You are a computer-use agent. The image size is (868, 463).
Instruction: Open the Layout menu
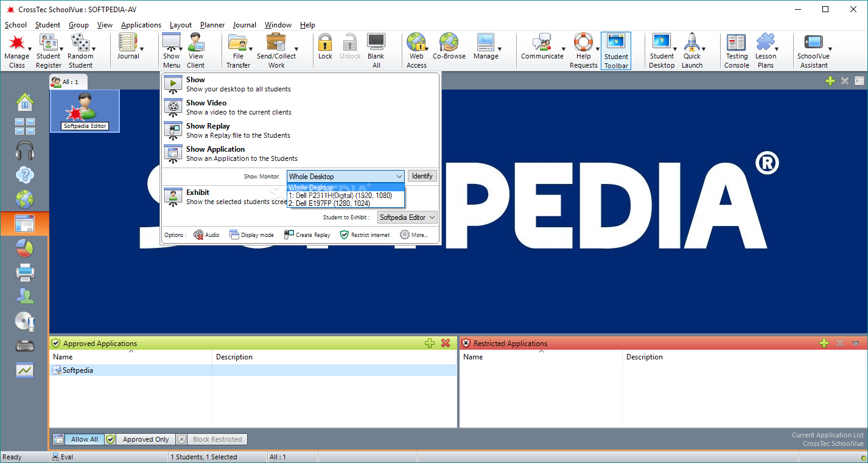tap(181, 25)
